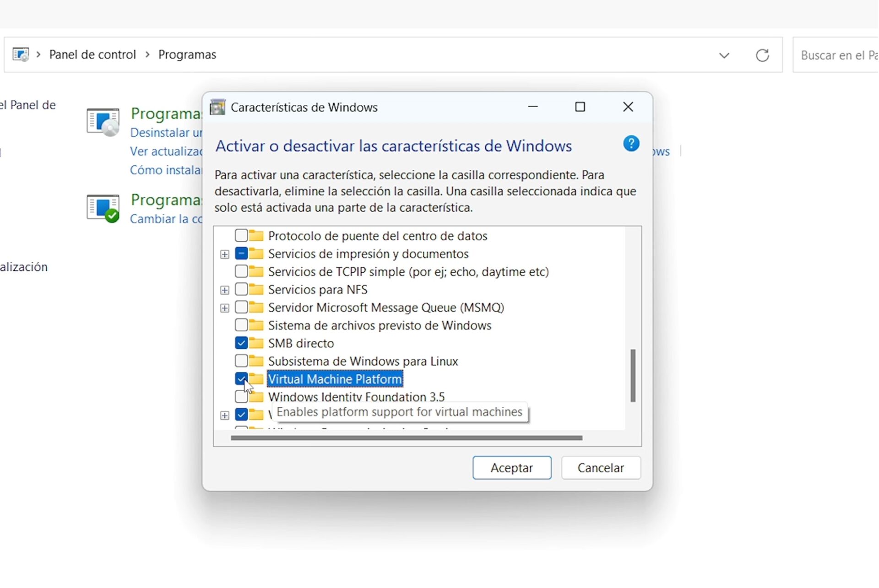Open Desinstalar un programa link
The image size is (879, 588).
coord(166,133)
